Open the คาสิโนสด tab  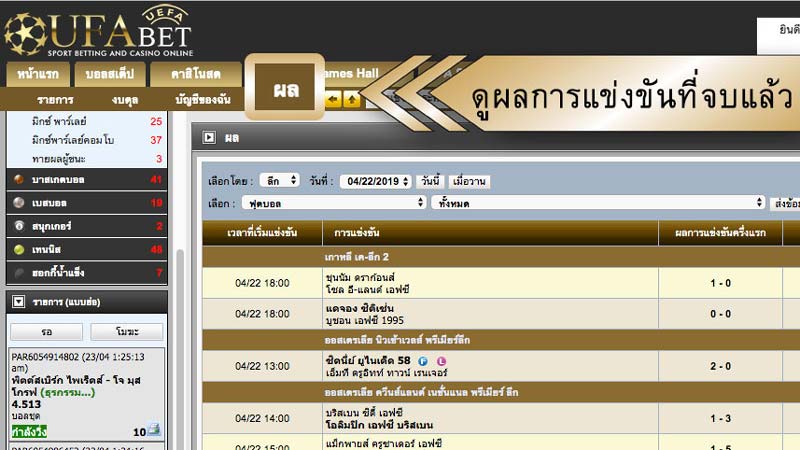(x=196, y=74)
